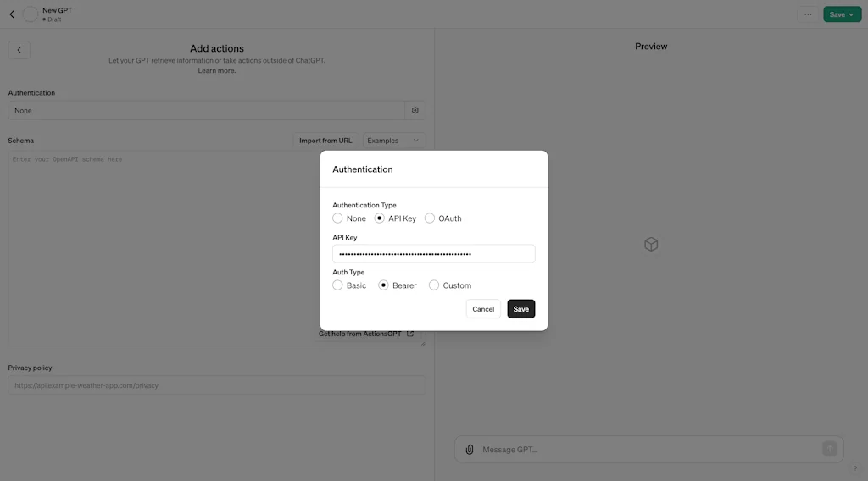Click the Privacy policy URL field

point(216,385)
